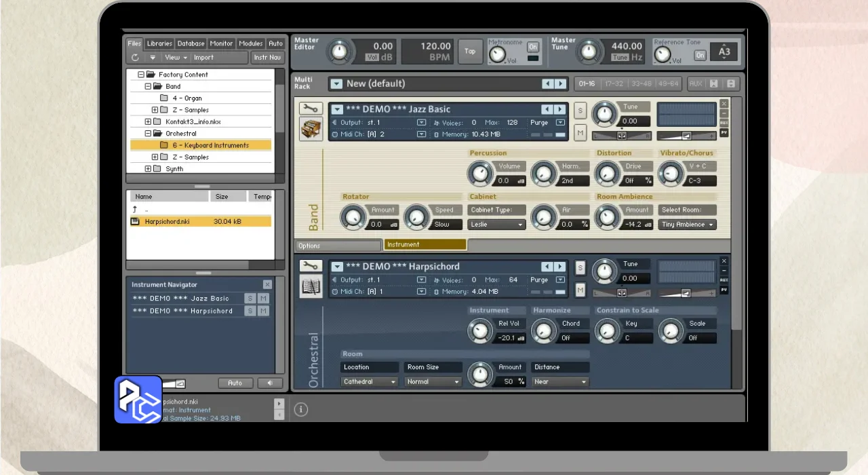Click the Master Editor volume knob
This screenshot has width=868, height=475.
tap(340, 51)
